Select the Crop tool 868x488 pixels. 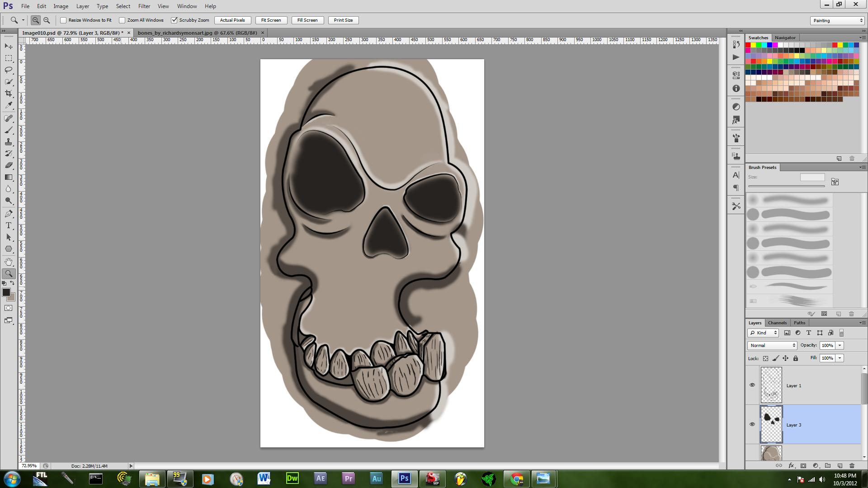pos(9,94)
